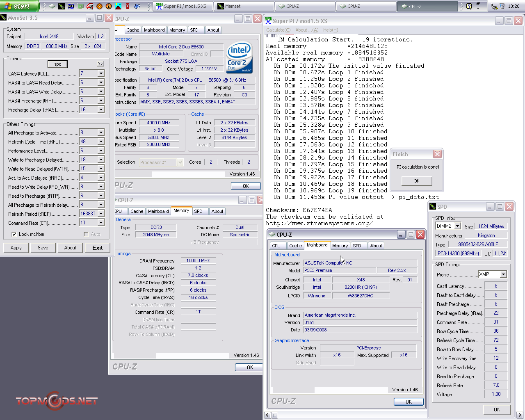Open RAS# to CAS# Read Delay dropdown
The height and width of the screenshot is (420, 525).
[101, 82]
